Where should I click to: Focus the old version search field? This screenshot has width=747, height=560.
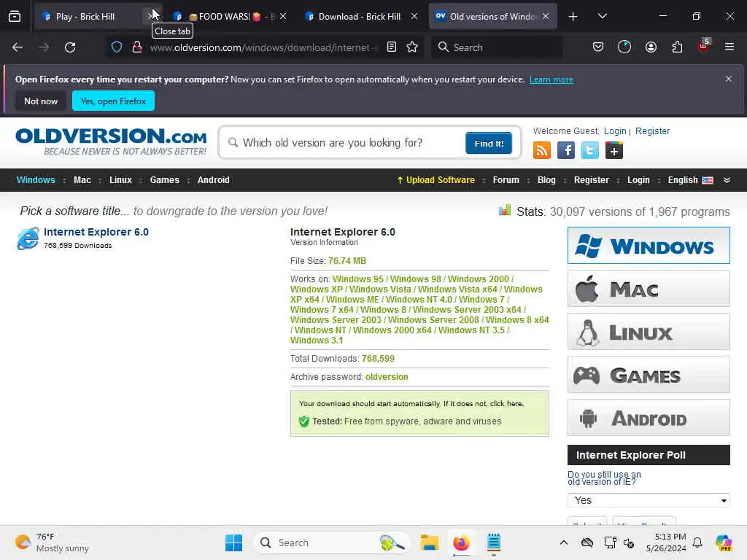point(343,143)
